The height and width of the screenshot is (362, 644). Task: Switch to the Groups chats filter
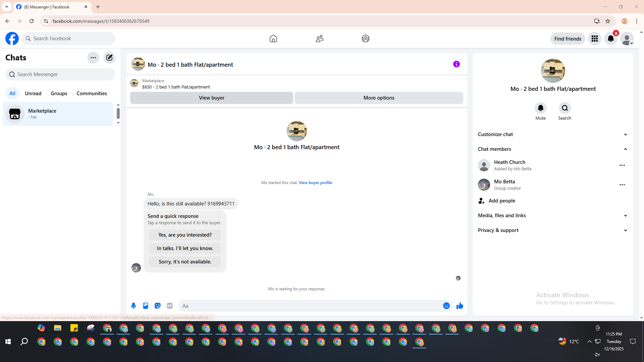[x=59, y=94]
